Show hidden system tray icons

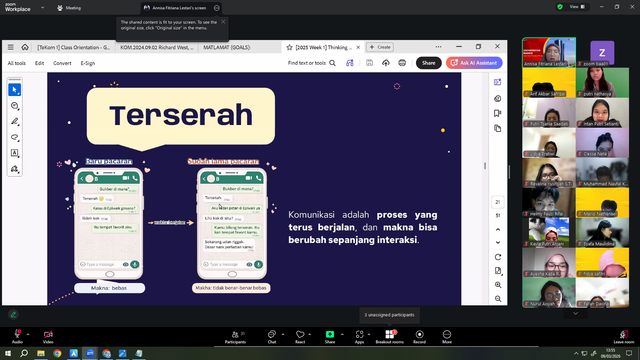(x=576, y=353)
